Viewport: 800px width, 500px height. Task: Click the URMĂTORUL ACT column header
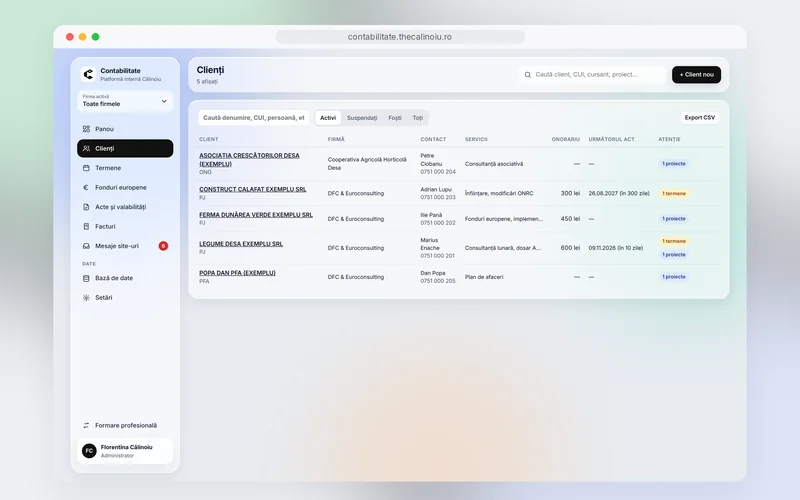(611, 139)
